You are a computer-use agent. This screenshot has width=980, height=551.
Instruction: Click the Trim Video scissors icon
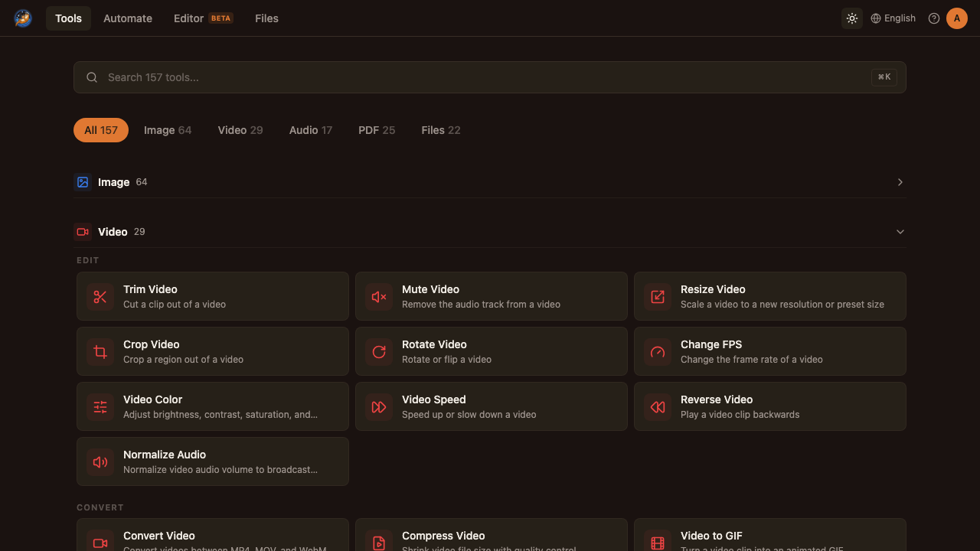[100, 296]
